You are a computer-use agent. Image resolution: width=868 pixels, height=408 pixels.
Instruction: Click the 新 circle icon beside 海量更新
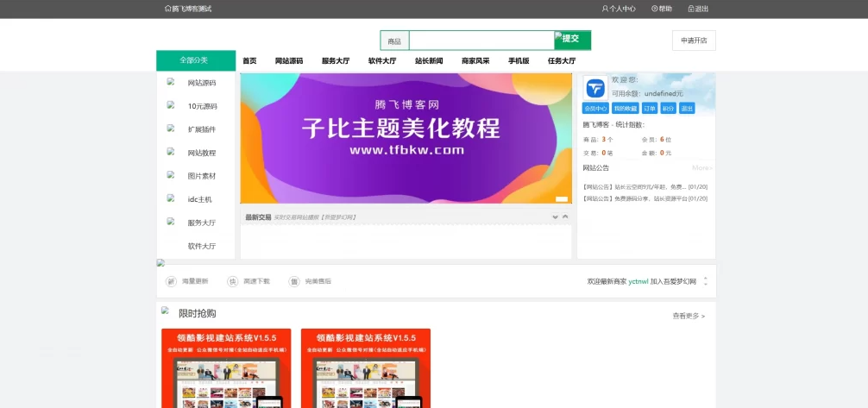click(171, 281)
